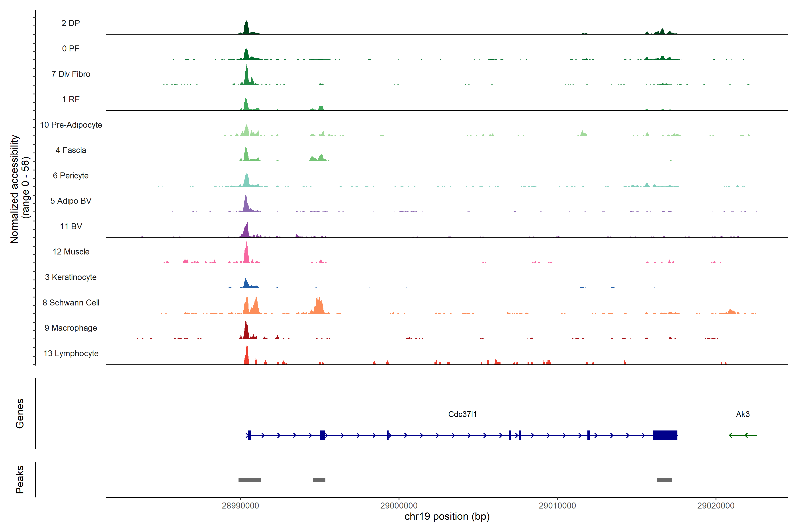This screenshot has width=798, height=532.
Task: Click the middle gray peak bar
Action: 319,480
